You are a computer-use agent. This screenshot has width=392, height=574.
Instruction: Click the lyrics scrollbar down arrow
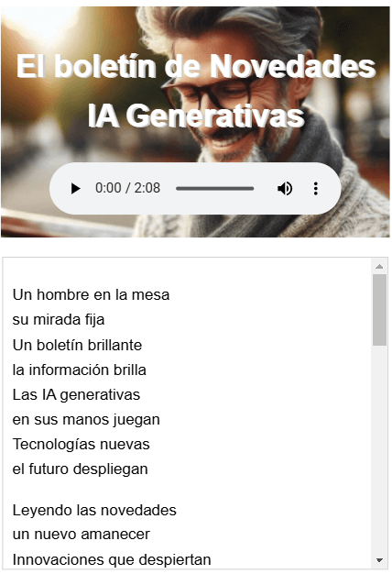(379, 559)
